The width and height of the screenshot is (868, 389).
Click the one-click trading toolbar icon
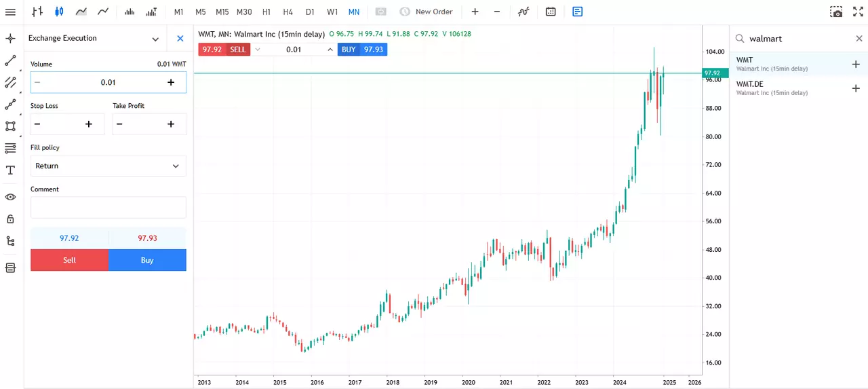click(x=381, y=12)
